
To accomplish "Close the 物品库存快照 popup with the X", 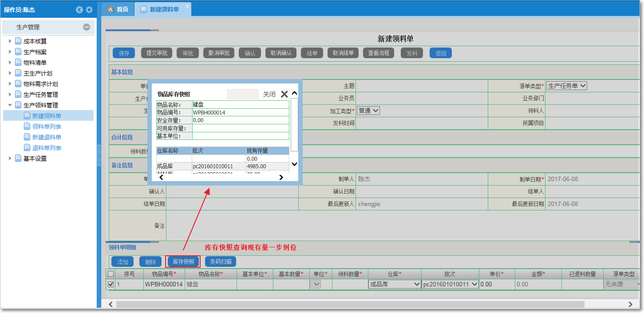I will point(283,94).
